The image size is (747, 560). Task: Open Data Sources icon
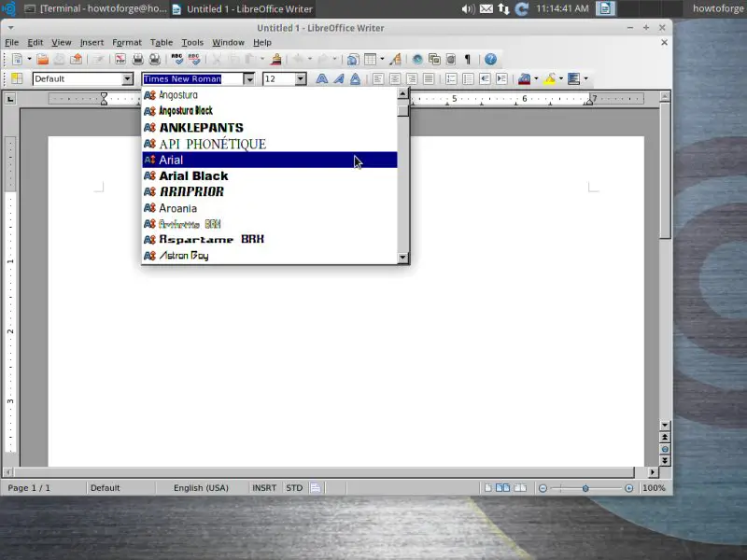click(x=451, y=59)
